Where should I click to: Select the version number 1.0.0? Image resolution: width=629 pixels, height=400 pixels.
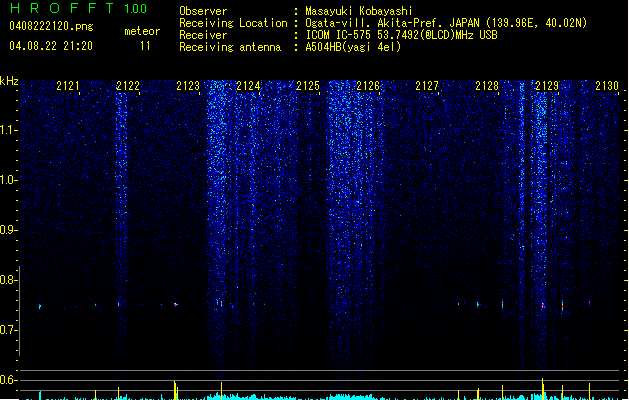(x=135, y=9)
